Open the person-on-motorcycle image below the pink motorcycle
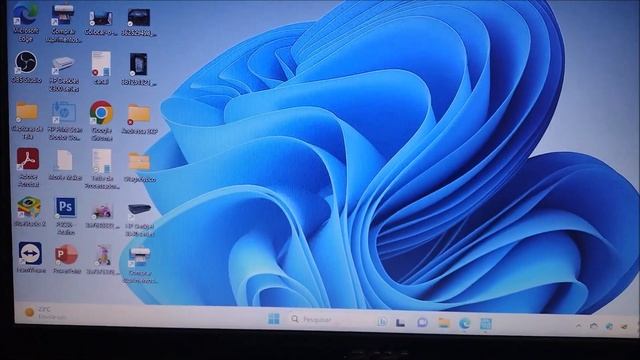 (x=103, y=260)
